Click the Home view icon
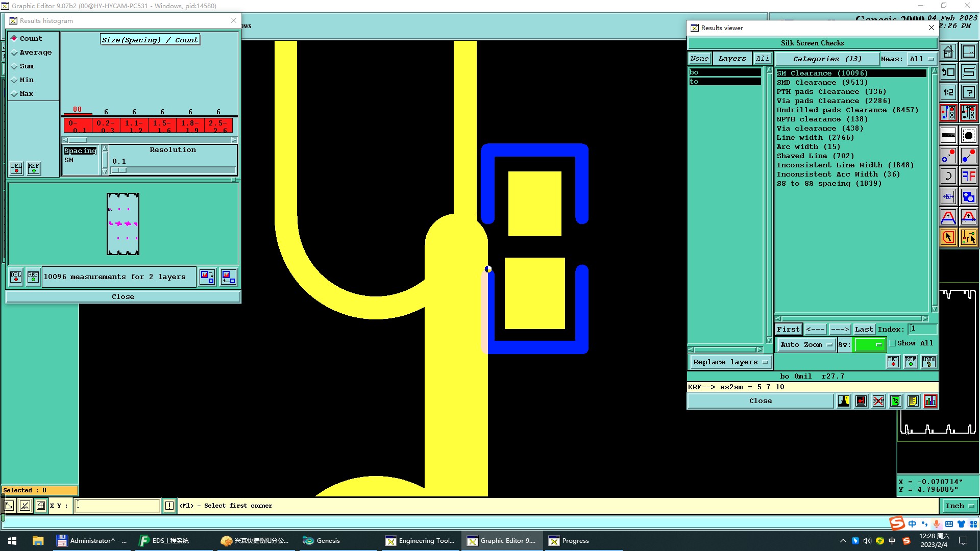980x551 pixels. [948, 52]
